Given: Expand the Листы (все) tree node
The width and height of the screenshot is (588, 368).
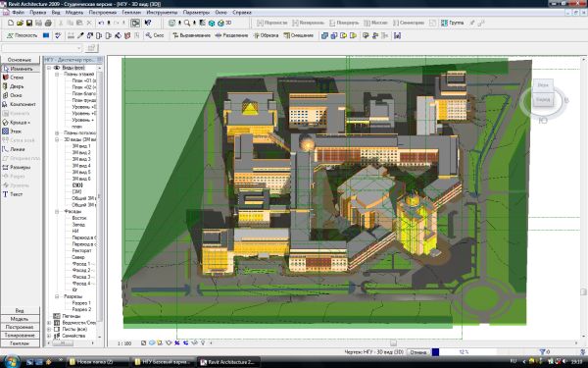Looking at the screenshot, I should click(x=49, y=329).
